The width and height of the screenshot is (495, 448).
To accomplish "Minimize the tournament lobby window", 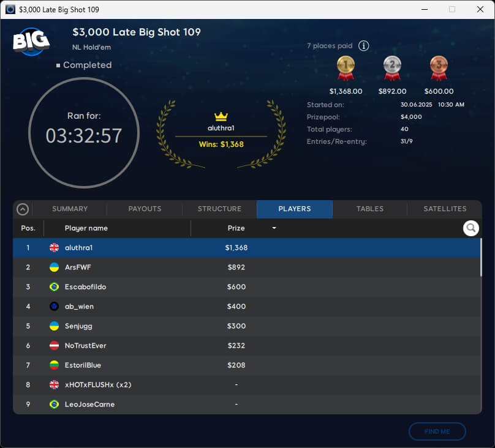I will [x=424, y=10].
